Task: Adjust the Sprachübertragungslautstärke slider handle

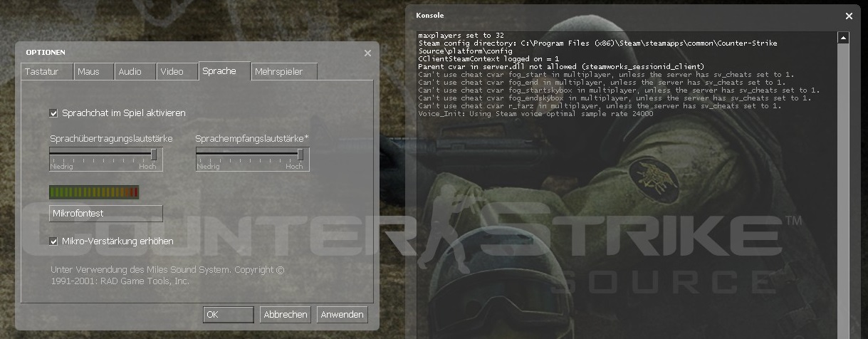Action: 154,155
